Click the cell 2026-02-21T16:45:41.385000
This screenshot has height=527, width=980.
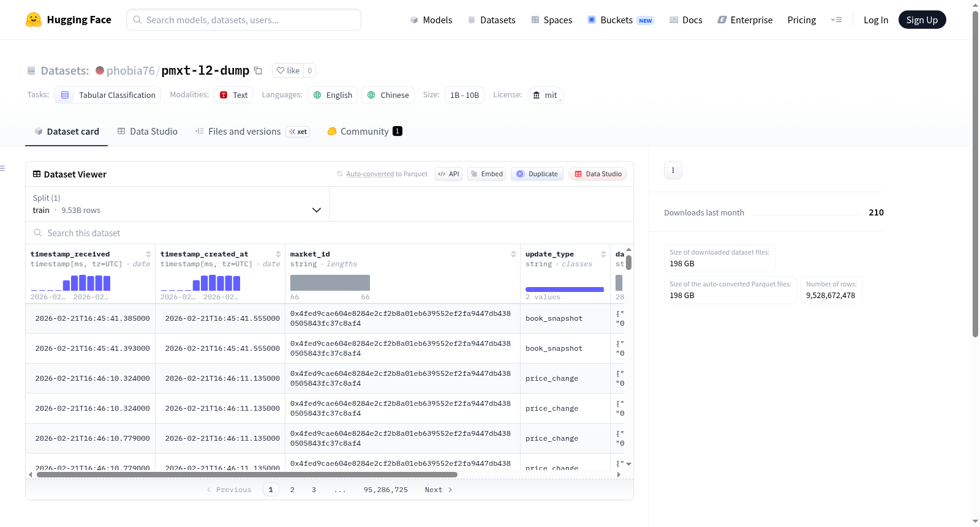coord(91,318)
